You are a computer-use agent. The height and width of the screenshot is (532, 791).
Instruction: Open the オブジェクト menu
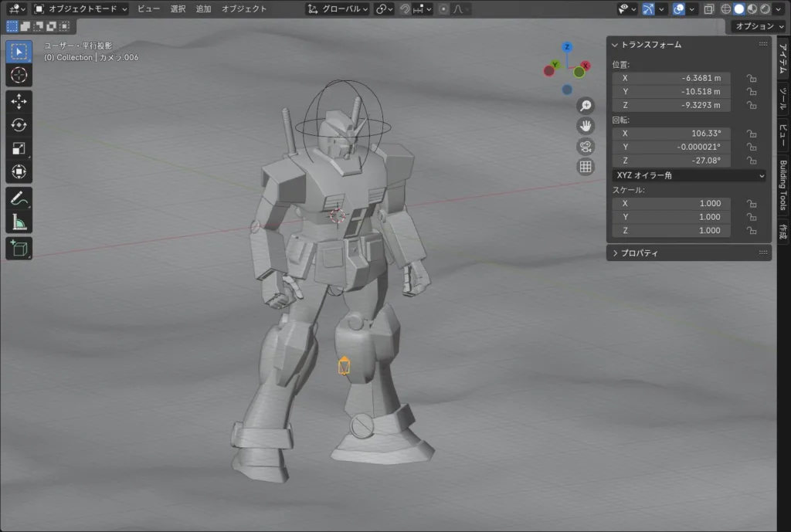(x=244, y=9)
